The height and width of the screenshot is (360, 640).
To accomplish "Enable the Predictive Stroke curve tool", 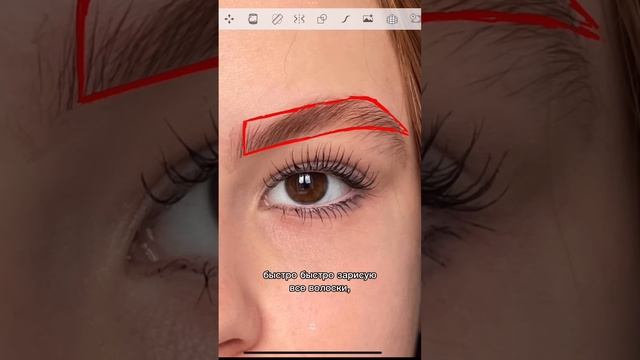I will coord(345,19).
